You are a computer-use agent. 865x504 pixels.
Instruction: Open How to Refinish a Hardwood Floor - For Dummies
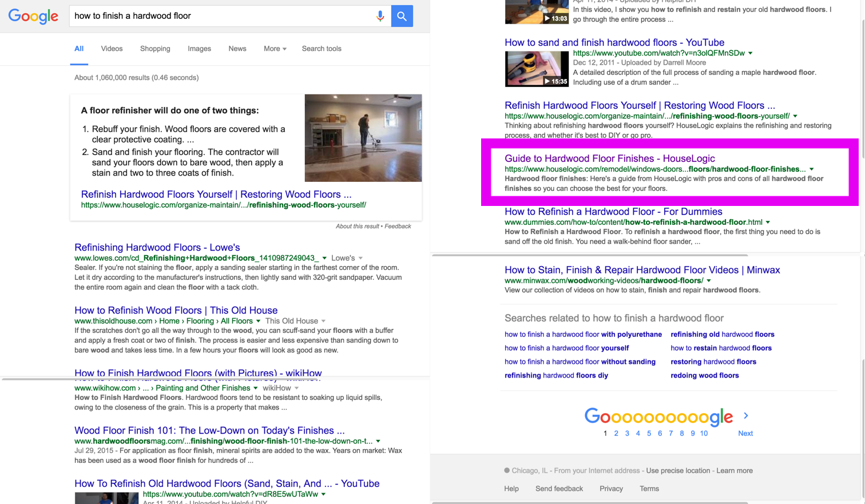[613, 212]
